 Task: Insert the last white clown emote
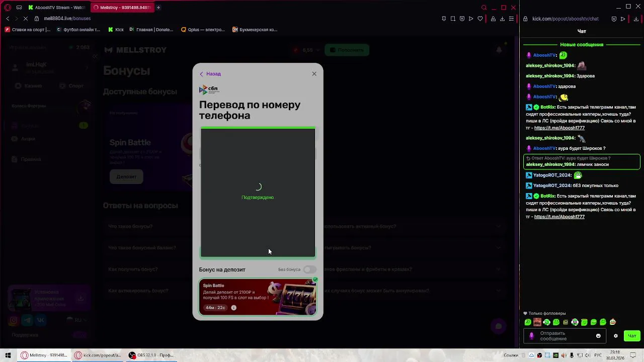(x=612, y=322)
